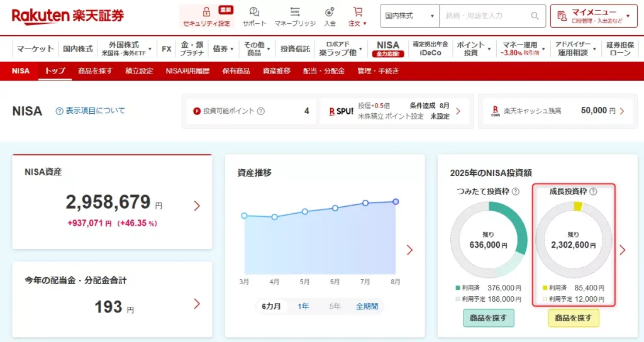This screenshot has height=342, width=644.
Task: Open the セキュリティ設定 lock icon
Action: [206, 11]
